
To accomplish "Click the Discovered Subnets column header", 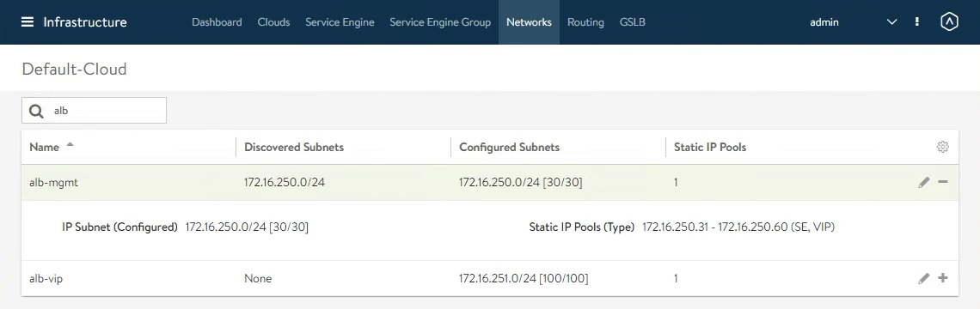I will tap(294, 148).
